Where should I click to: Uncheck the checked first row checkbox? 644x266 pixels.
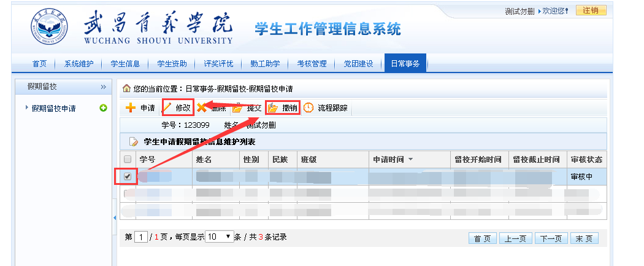pyautogui.click(x=128, y=176)
